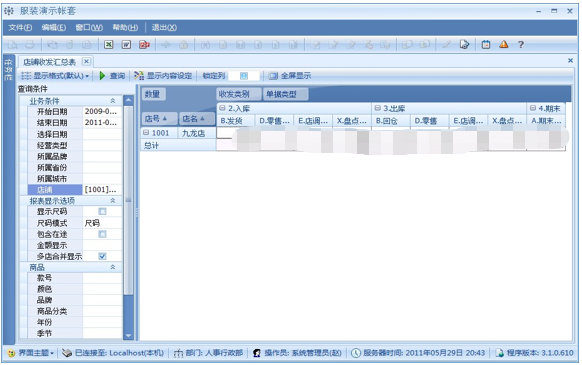Select the 款号 product row
This screenshot has height=365, width=582.
pos(75,278)
